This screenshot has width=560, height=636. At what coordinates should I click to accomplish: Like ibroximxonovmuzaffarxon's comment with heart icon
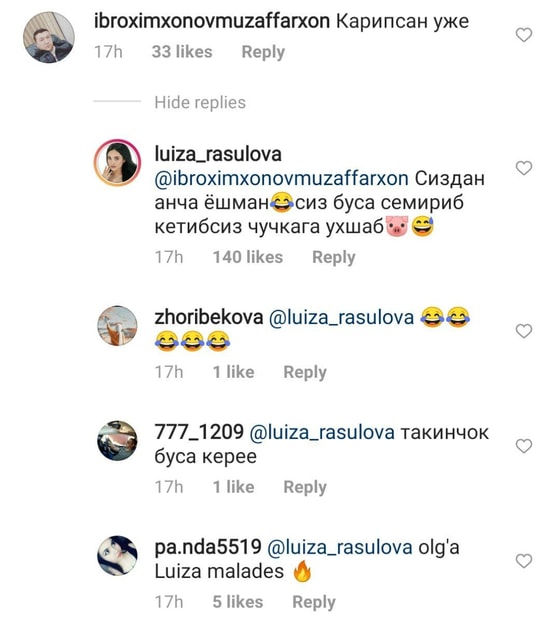524,35
